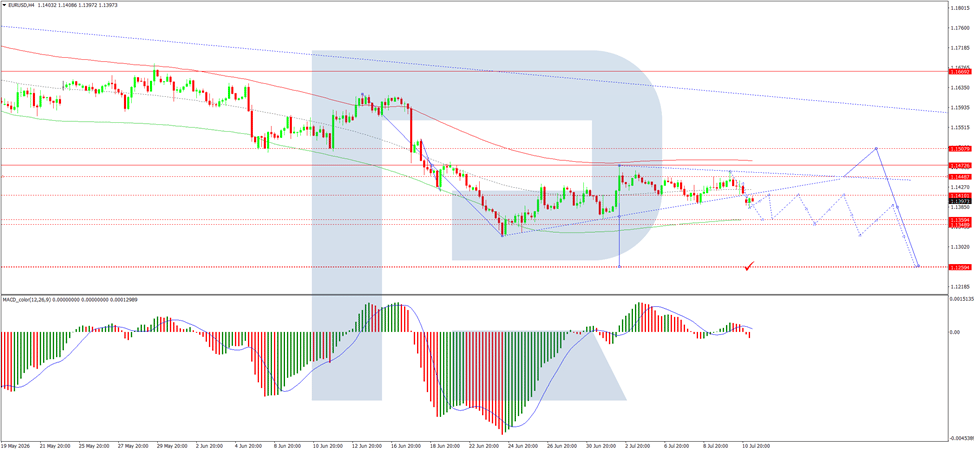Viewport: 974px width, 451px height.
Task: Click the 19 May 2026 date label
Action: 16,446
